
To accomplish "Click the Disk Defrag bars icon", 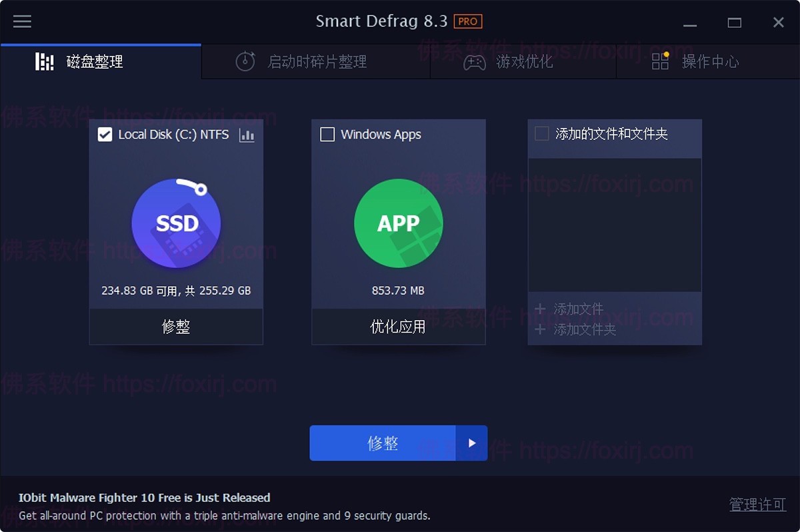I will 44,61.
